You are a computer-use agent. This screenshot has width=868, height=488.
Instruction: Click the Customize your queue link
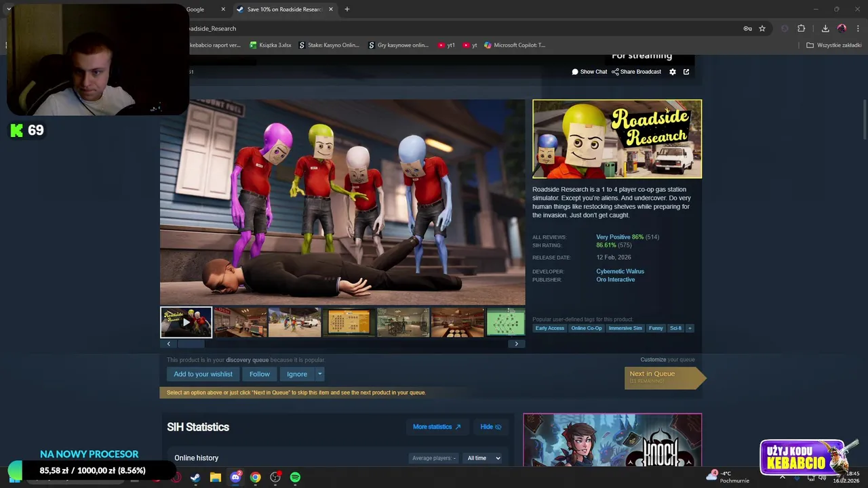click(653, 360)
